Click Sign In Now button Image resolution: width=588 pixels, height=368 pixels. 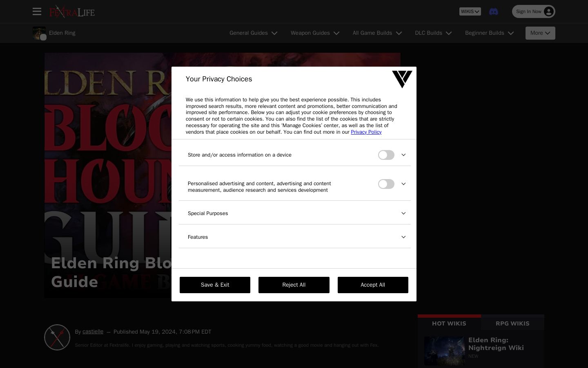(534, 11)
